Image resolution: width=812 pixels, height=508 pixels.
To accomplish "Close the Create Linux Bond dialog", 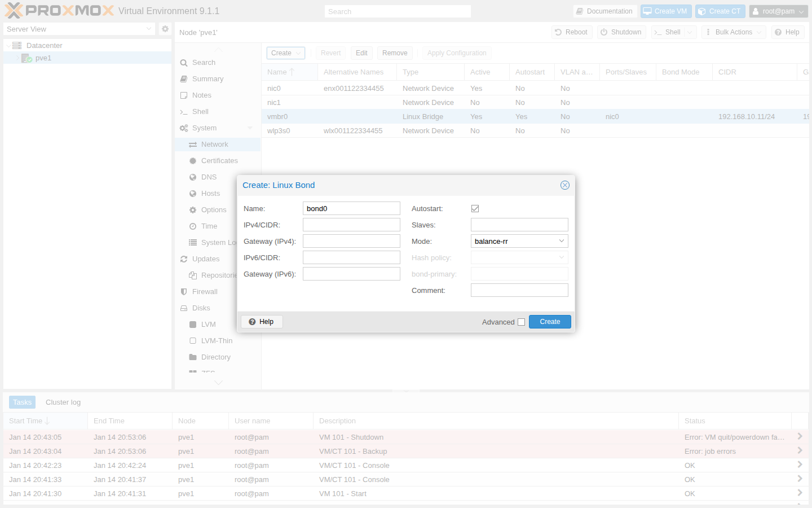I will (564, 185).
